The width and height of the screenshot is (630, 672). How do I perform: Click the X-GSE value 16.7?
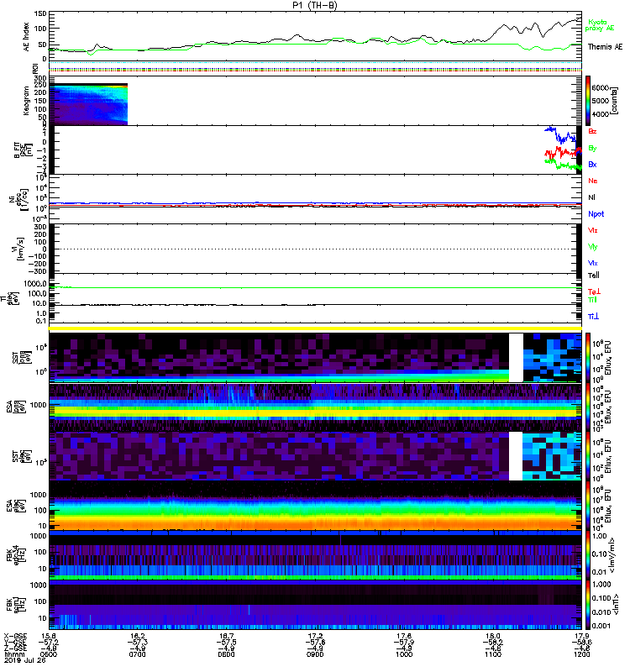coord(226,637)
